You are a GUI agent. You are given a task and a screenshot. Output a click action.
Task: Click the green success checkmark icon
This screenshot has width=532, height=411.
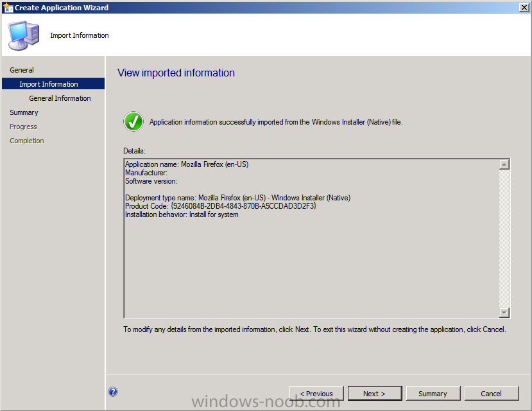point(133,121)
